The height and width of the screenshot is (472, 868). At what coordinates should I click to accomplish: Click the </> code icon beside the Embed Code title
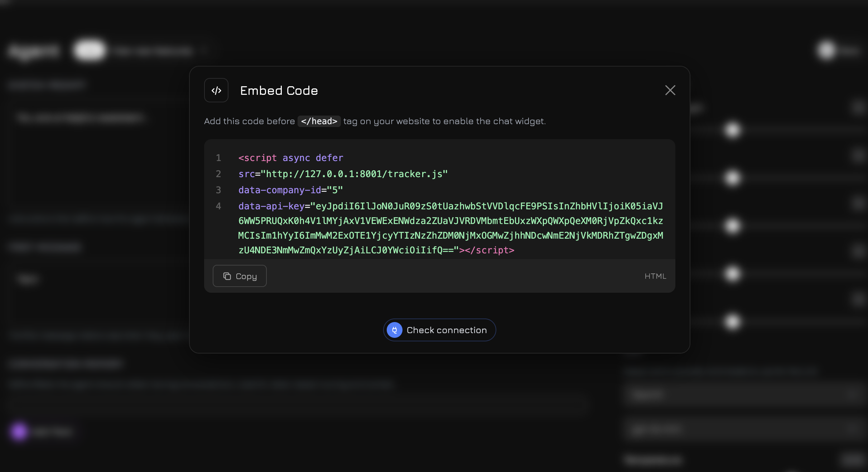(x=216, y=90)
